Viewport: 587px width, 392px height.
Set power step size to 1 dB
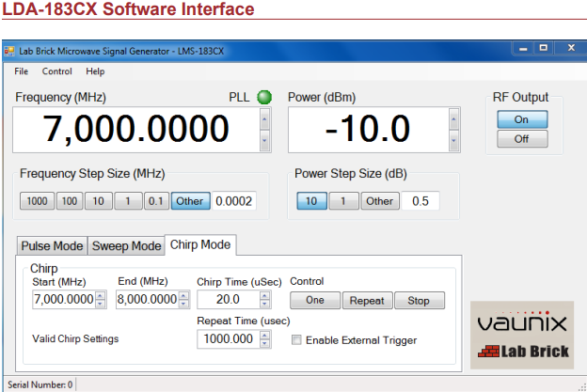click(x=343, y=201)
